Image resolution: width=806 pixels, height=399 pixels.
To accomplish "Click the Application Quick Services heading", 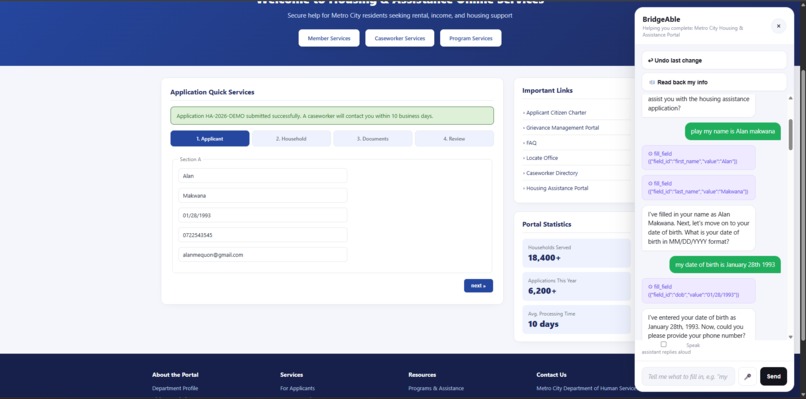I will (212, 92).
